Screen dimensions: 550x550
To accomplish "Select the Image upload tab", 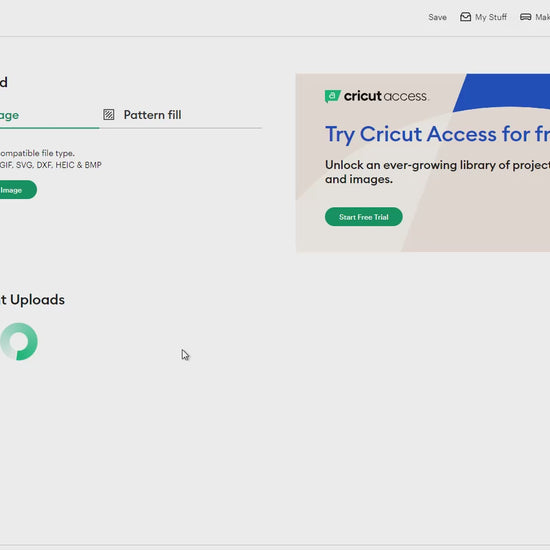I will (x=49, y=115).
